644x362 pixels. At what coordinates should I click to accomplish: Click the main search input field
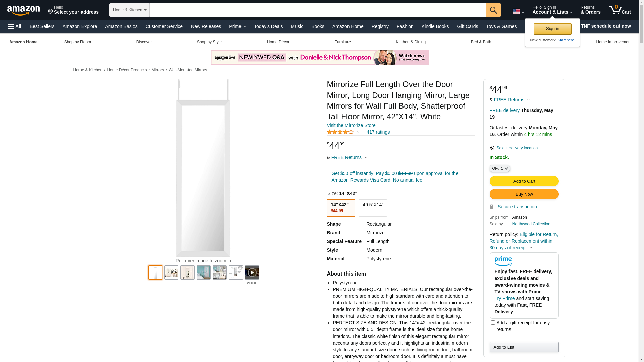tap(318, 10)
